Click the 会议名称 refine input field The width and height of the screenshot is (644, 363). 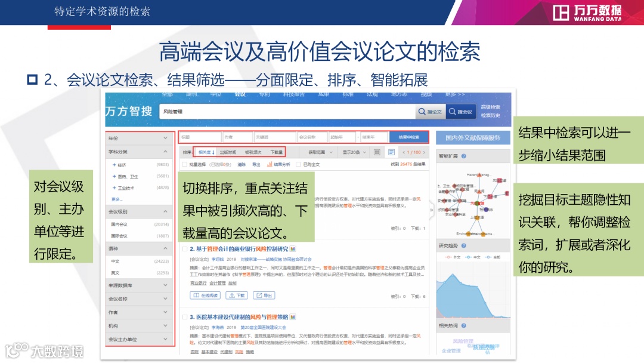point(312,137)
